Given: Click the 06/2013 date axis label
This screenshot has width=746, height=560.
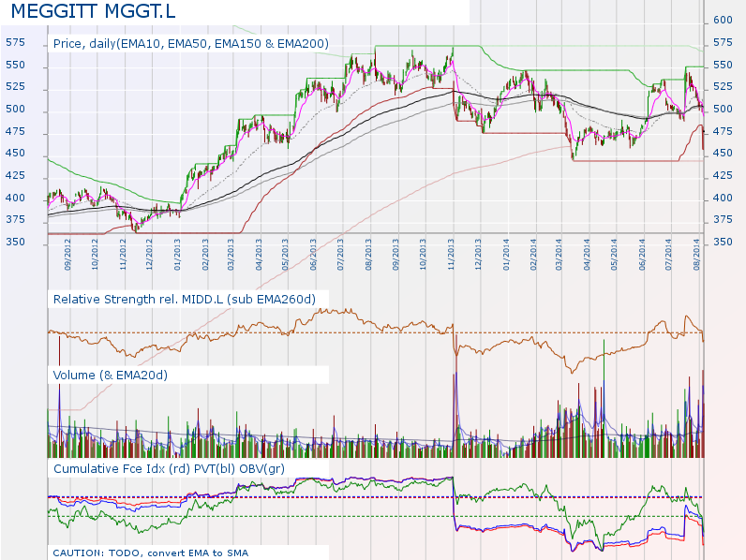Looking at the screenshot, I should click(x=313, y=256).
